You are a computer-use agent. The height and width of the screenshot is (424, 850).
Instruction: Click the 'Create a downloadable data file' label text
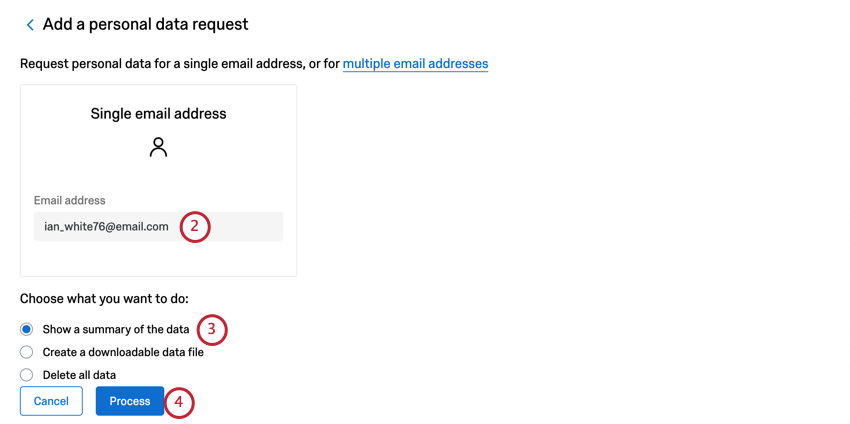click(123, 352)
